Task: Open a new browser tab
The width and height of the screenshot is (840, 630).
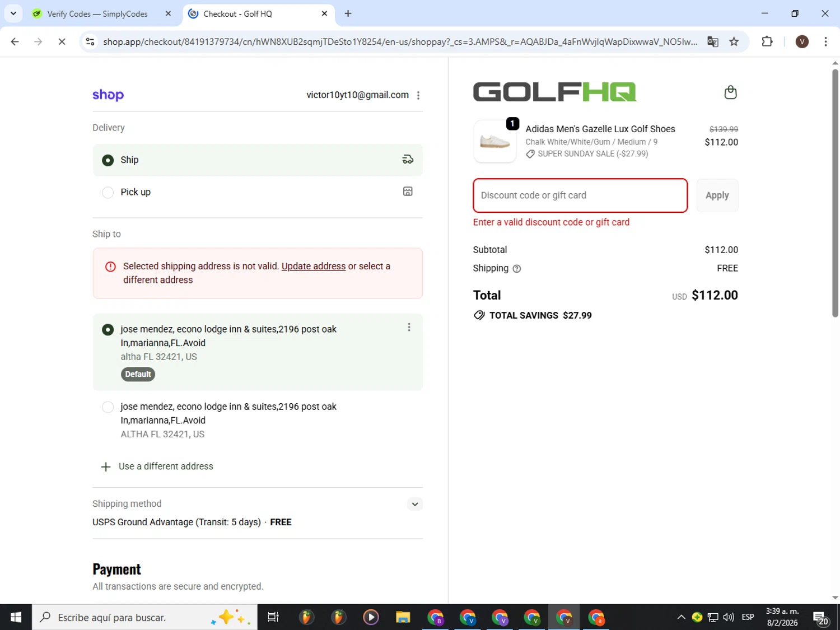Action: coord(348,13)
